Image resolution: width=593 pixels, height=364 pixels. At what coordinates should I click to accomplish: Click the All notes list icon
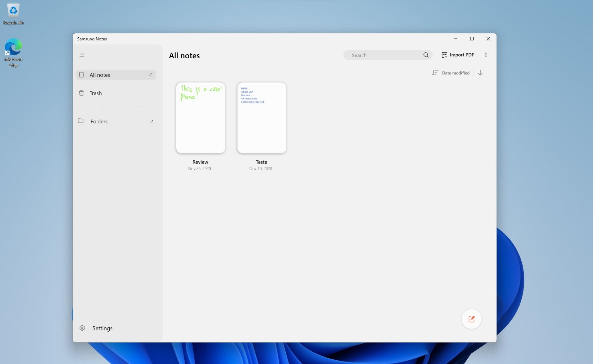coord(81,74)
